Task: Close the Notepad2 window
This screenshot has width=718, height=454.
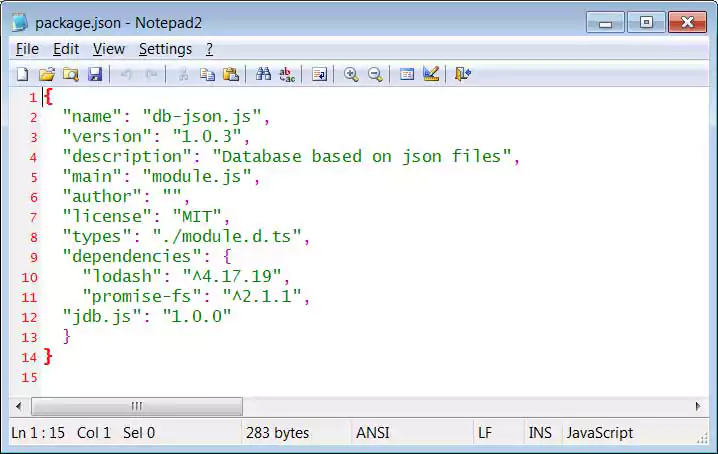Action: (x=687, y=22)
